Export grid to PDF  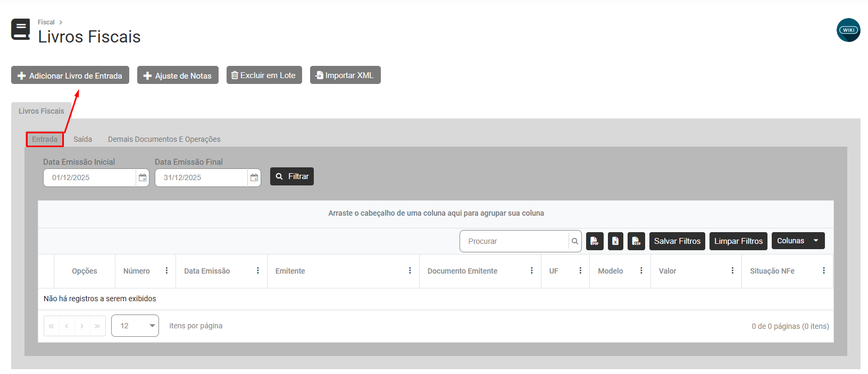pyautogui.click(x=595, y=241)
